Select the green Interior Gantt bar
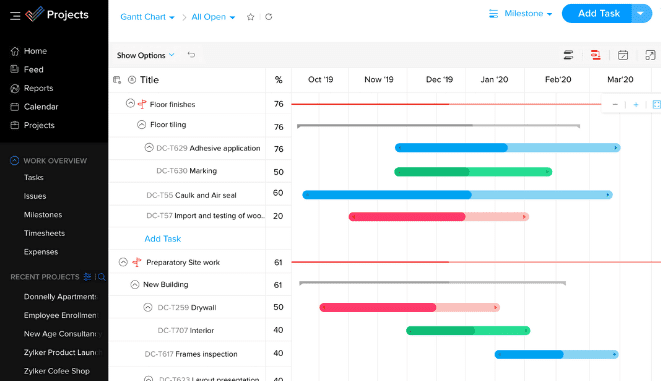This screenshot has height=381, width=661. (x=468, y=330)
